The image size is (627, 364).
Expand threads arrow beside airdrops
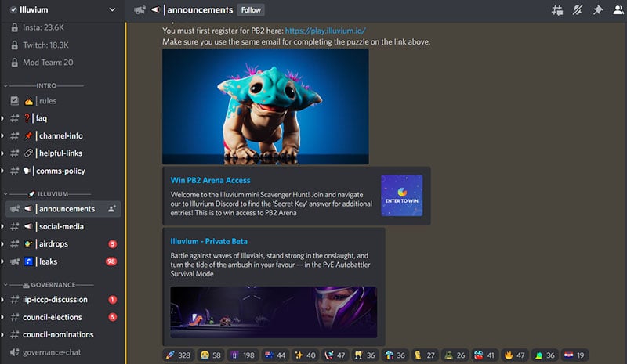point(2,243)
